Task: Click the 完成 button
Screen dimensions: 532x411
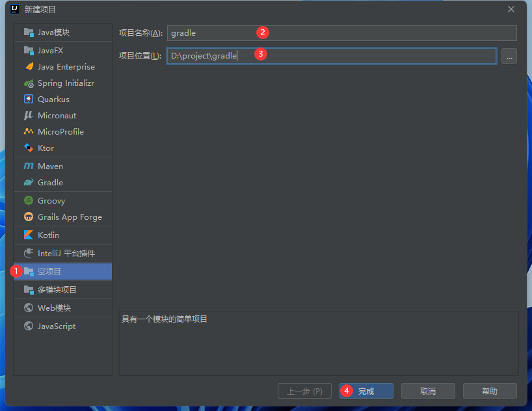Action: 366,391
